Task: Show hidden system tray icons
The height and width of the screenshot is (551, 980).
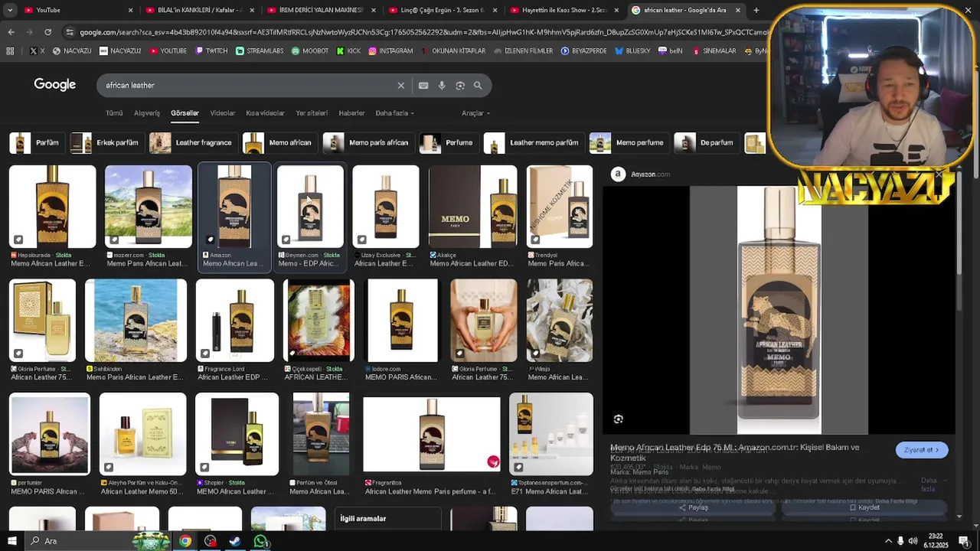Action: (888, 541)
